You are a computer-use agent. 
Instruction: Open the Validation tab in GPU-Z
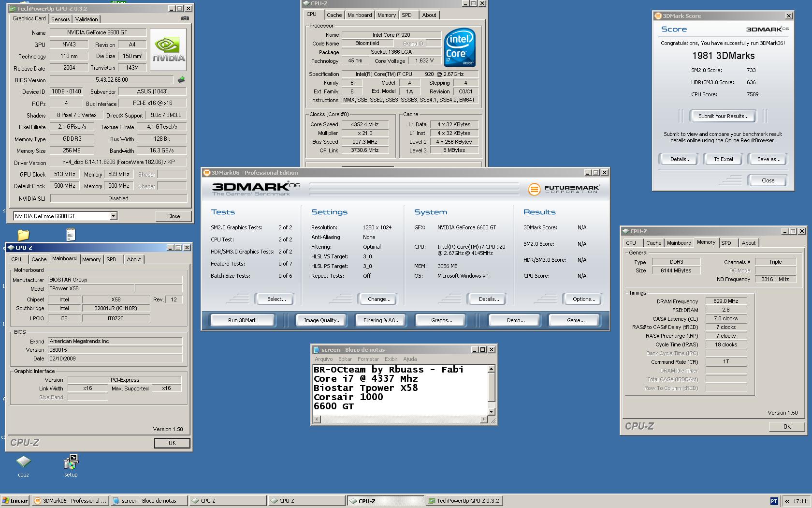pos(87,19)
